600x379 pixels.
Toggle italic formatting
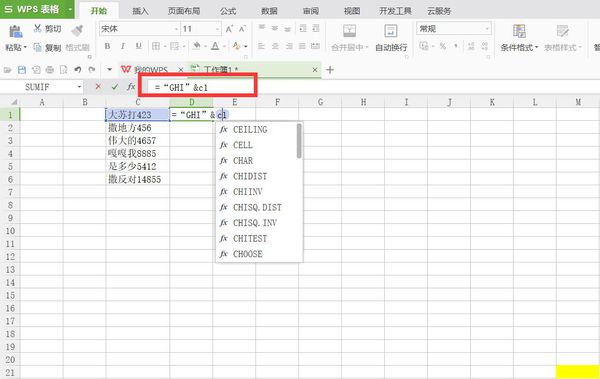click(123, 46)
